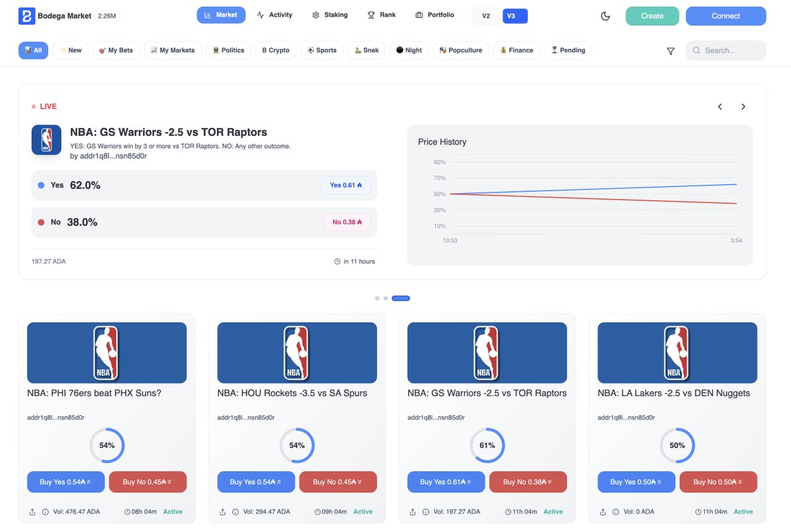
Task: Filter by Politics category
Action: [228, 50]
